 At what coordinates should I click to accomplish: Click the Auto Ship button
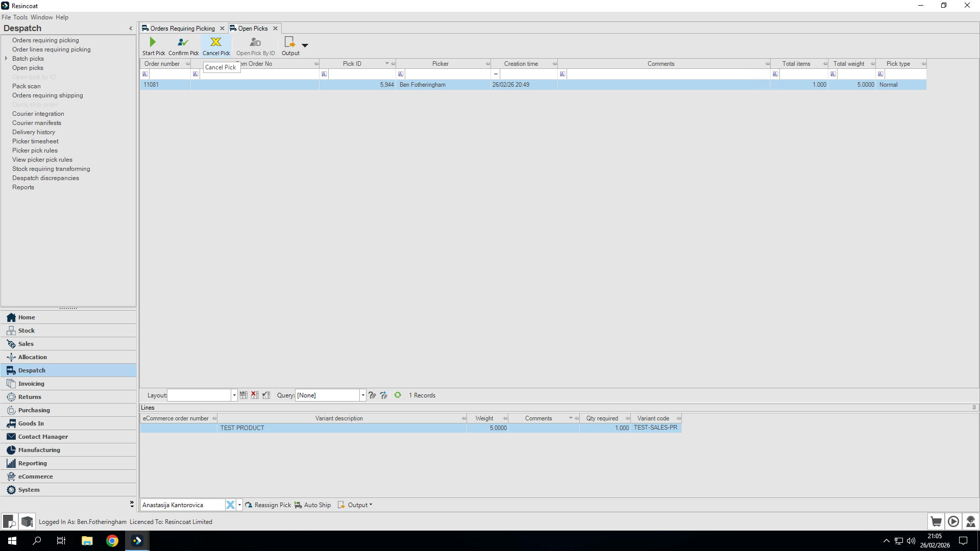312,505
